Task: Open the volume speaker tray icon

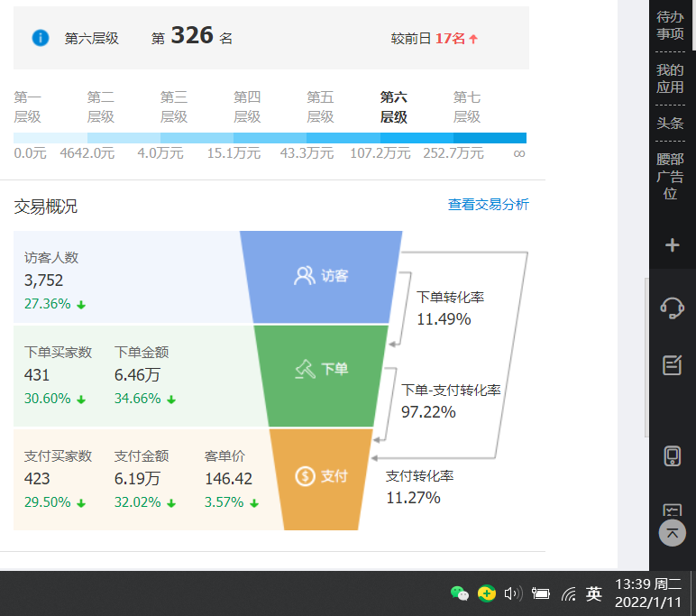Action: pos(514,593)
